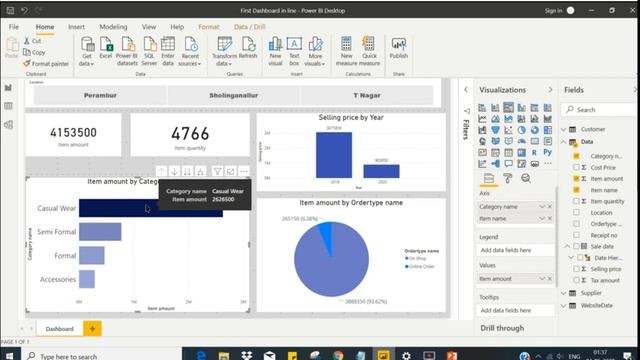The width and height of the screenshot is (640, 360).
Task: Check the Tax amount field
Action: click(x=576, y=280)
